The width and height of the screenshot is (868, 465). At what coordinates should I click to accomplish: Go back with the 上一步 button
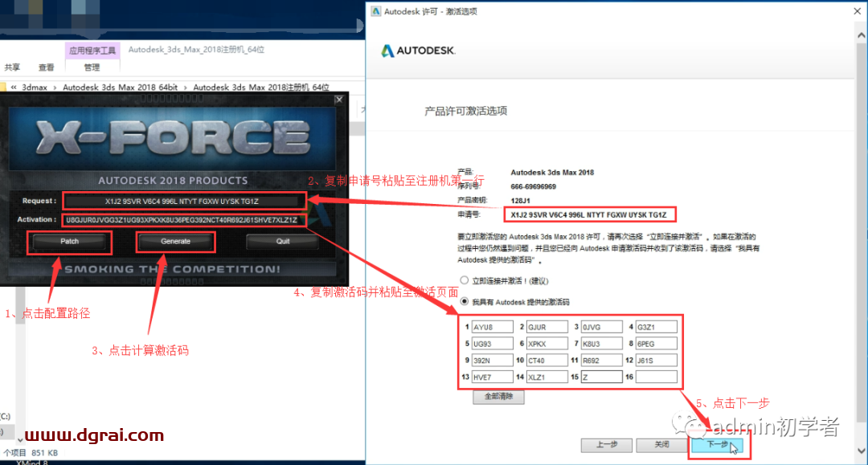pyautogui.click(x=607, y=445)
